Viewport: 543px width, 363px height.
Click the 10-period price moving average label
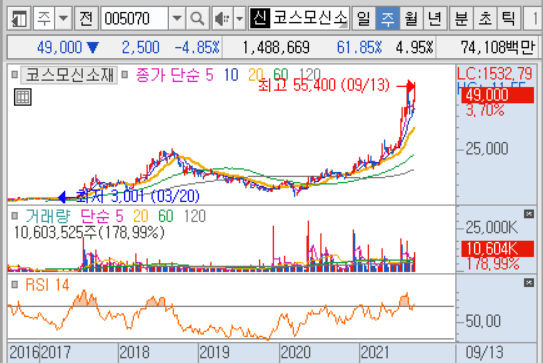click(231, 75)
